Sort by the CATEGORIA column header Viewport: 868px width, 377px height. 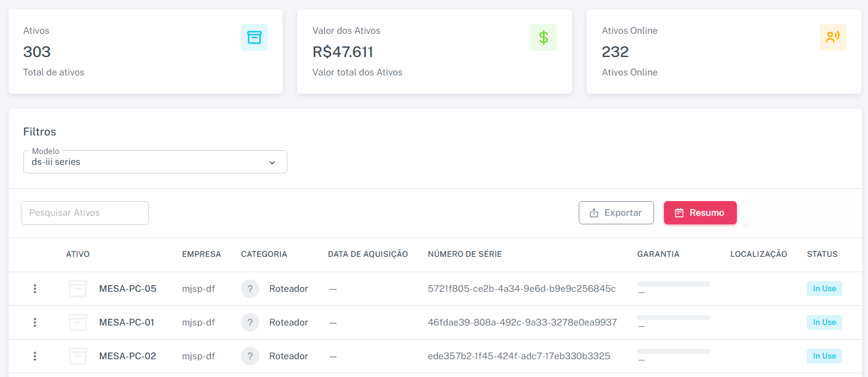(x=264, y=254)
